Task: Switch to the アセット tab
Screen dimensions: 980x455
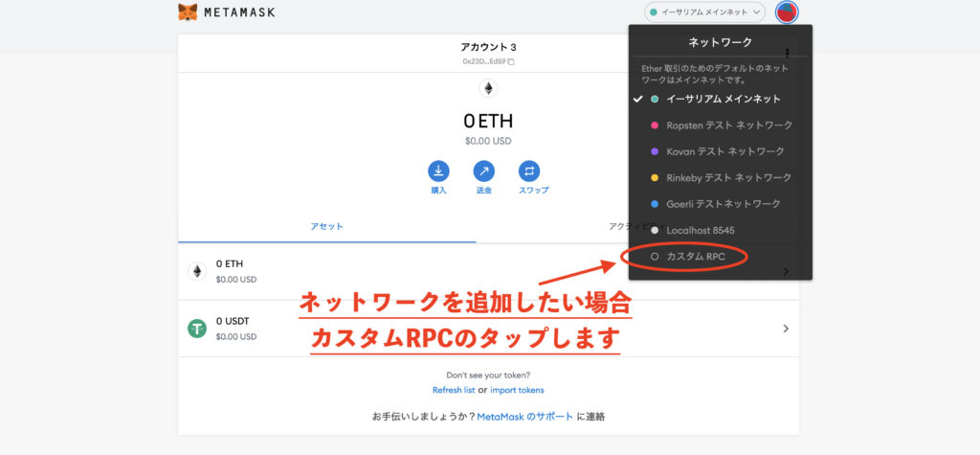Action: pos(327,227)
